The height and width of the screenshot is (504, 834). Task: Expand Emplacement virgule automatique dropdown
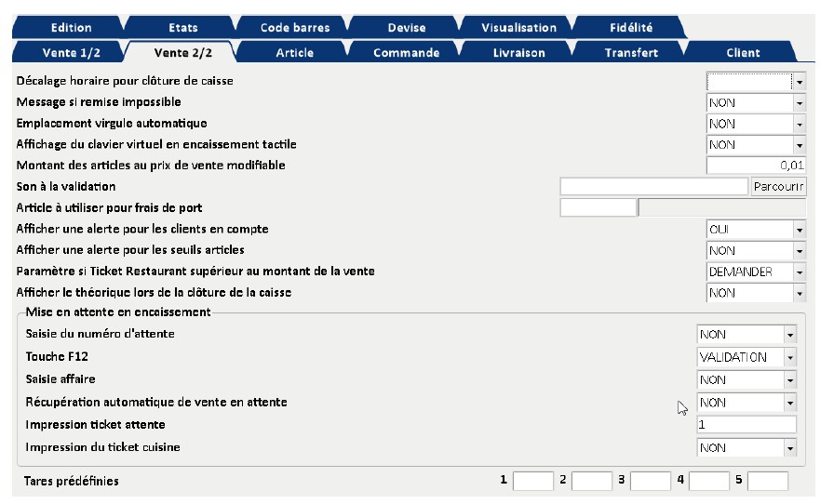(799, 124)
